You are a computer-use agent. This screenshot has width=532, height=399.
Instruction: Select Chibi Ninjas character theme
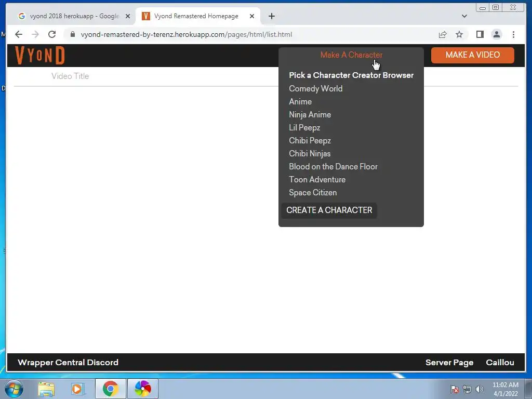(310, 153)
